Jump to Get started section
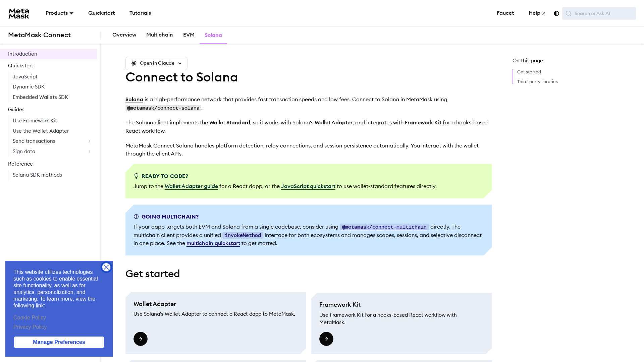Screen dimensions: 644x362 (x=529, y=72)
